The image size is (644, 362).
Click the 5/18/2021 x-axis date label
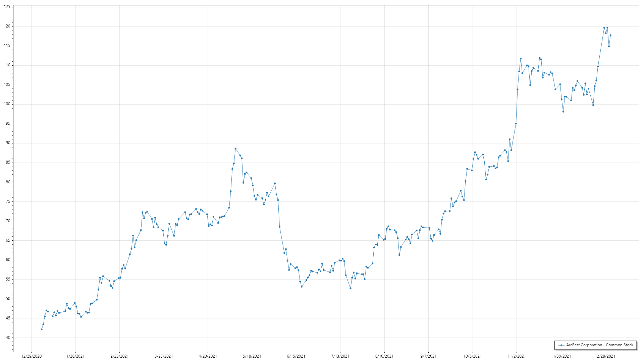point(252,356)
